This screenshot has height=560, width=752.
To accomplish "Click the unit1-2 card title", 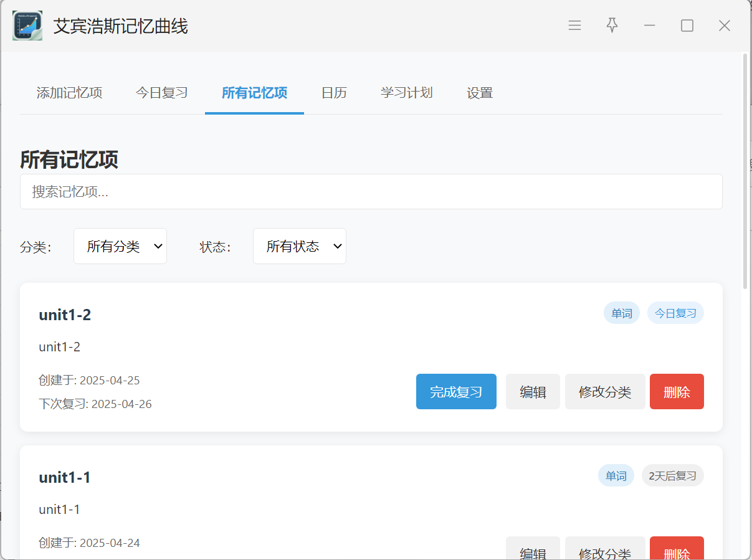I will [65, 315].
